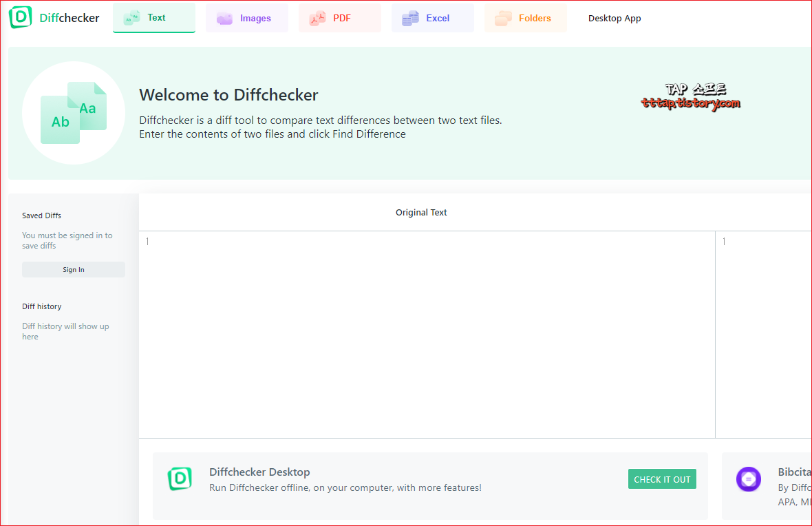Switch to the PDF tab
The image size is (812, 526).
pos(340,18)
